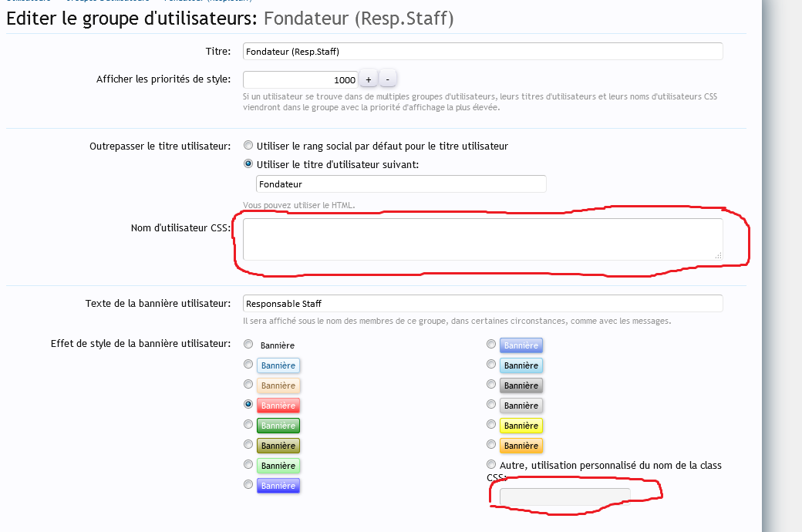
Task: Click the user title field containing 'Fondateur'
Action: [400, 184]
